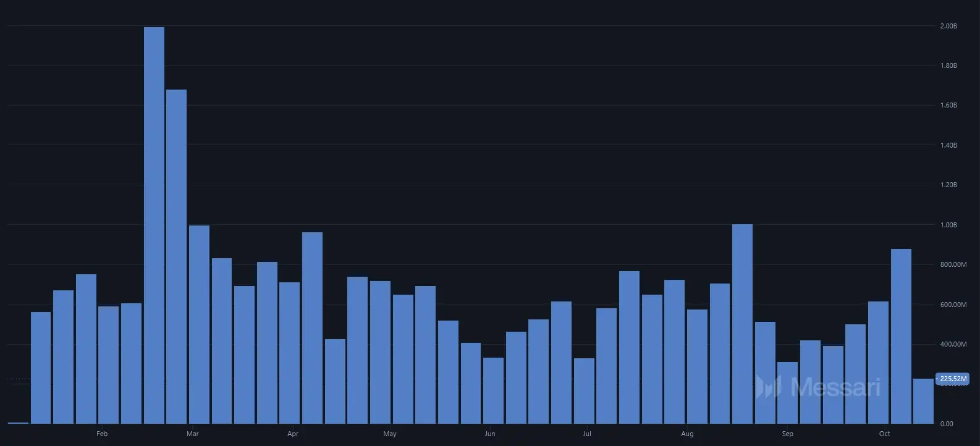980x446 pixels.
Task: Select the April bar near 960M
Action: point(312,327)
